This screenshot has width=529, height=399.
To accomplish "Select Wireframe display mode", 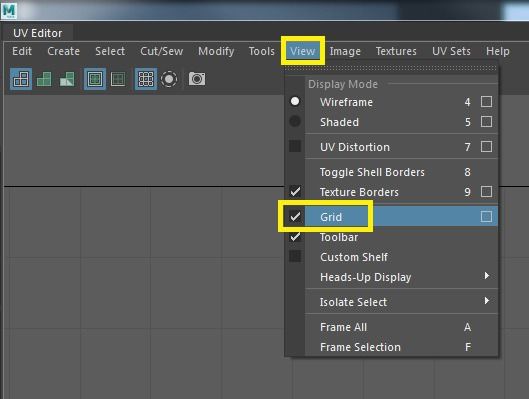I will 391,102.
